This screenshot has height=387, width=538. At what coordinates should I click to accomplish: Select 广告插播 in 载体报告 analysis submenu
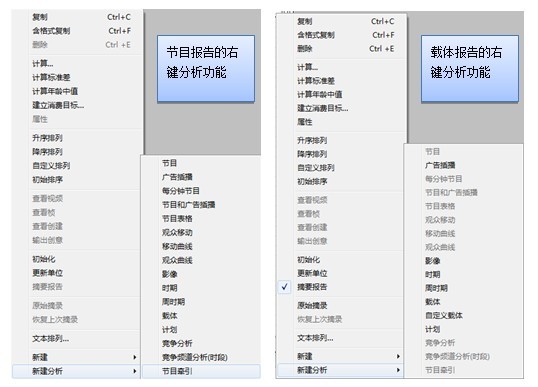tap(440, 165)
